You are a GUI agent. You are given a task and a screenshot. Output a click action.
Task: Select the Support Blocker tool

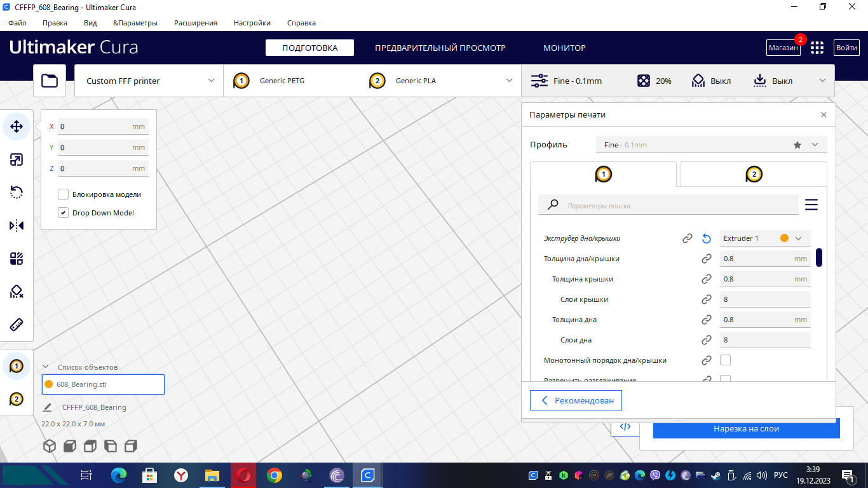tap(17, 292)
